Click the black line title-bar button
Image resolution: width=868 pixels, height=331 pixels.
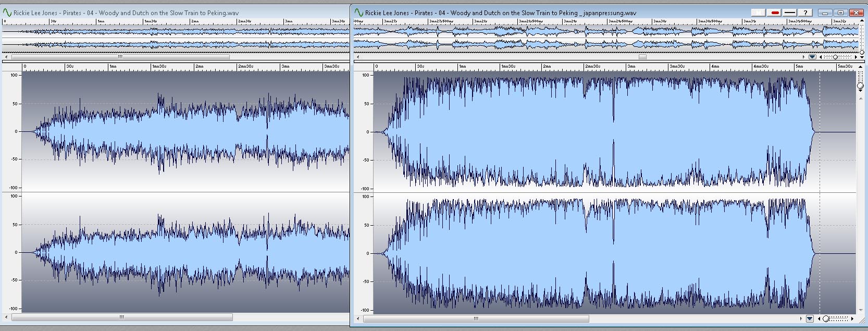point(790,13)
